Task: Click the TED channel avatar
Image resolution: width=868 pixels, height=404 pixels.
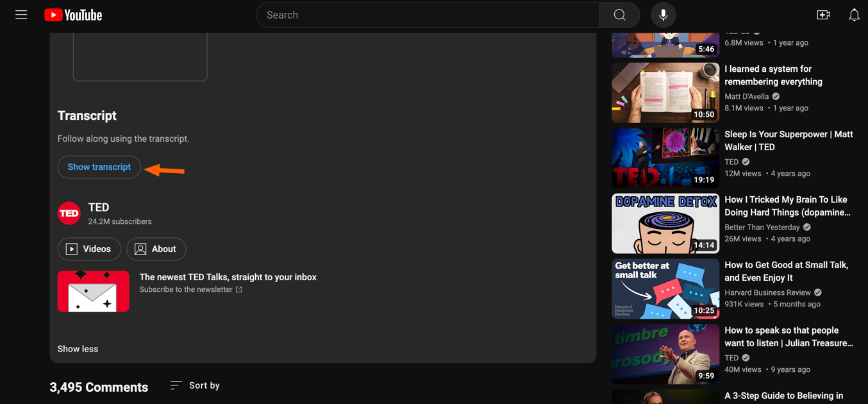Action: pos(69,213)
